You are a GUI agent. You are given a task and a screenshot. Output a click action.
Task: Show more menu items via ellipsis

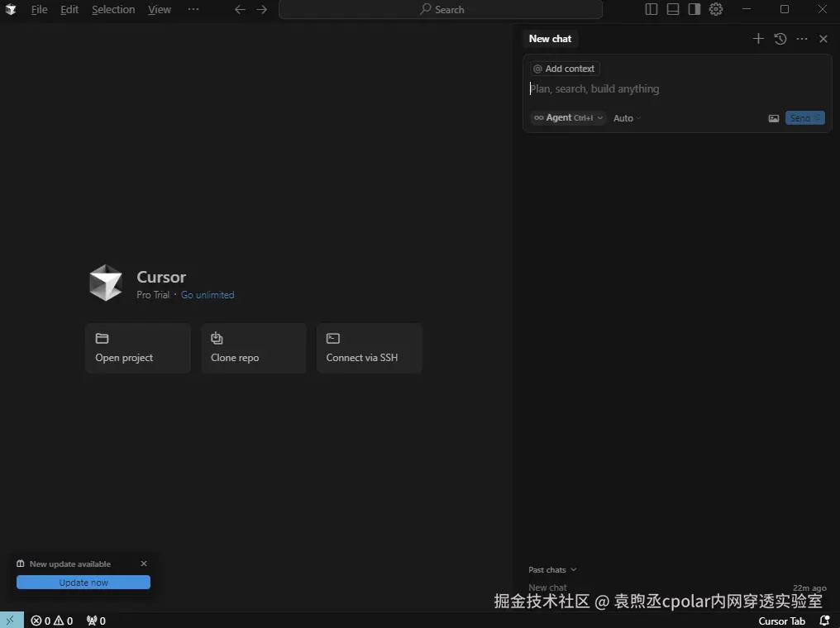click(x=193, y=9)
